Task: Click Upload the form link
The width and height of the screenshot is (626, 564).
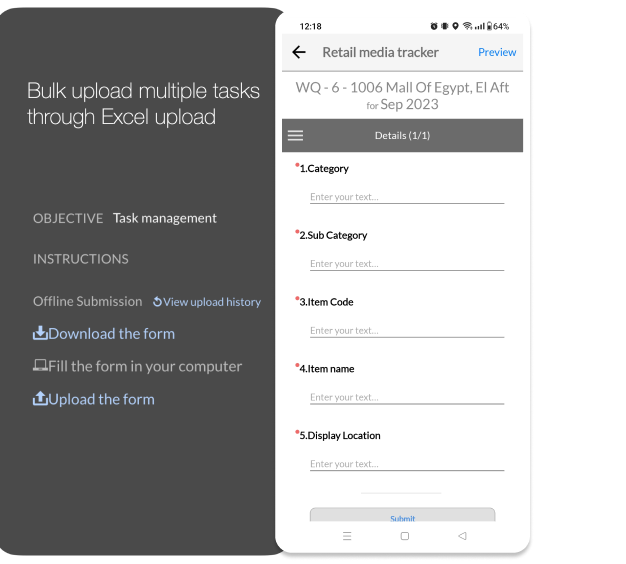Action: click(101, 399)
